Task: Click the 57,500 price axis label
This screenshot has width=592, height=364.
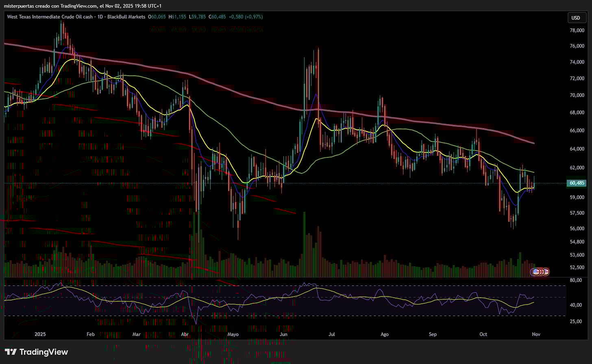Action: pos(577,213)
